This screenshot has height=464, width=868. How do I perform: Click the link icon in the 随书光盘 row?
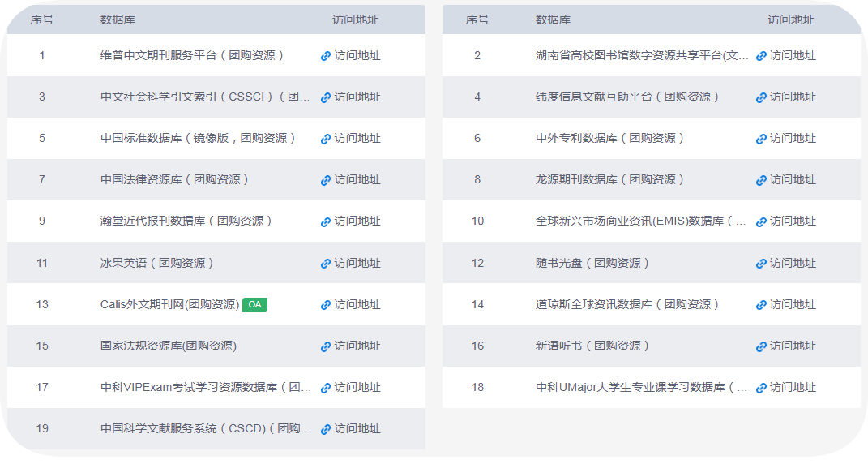[x=761, y=264]
